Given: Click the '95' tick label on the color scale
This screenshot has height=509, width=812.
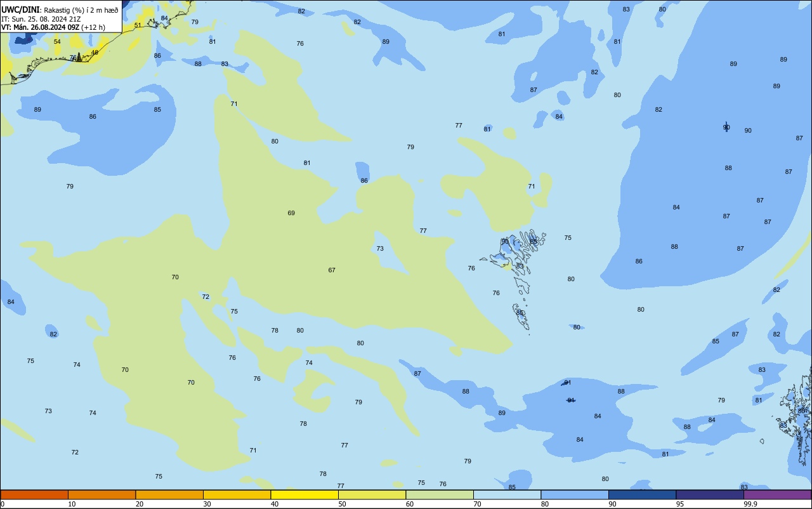Looking at the screenshot, I should coord(680,504).
